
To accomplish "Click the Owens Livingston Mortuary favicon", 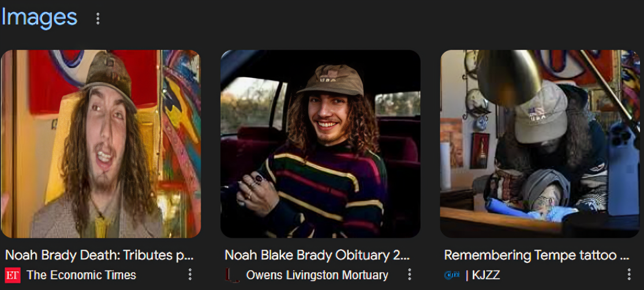I will 233,275.
